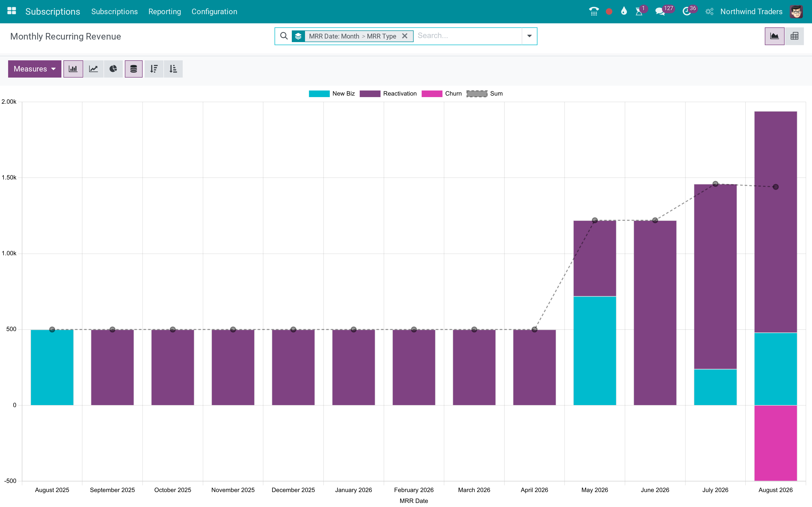
Task: Open the search filter options dropdown arrow
Action: pyautogui.click(x=530, y=36)
